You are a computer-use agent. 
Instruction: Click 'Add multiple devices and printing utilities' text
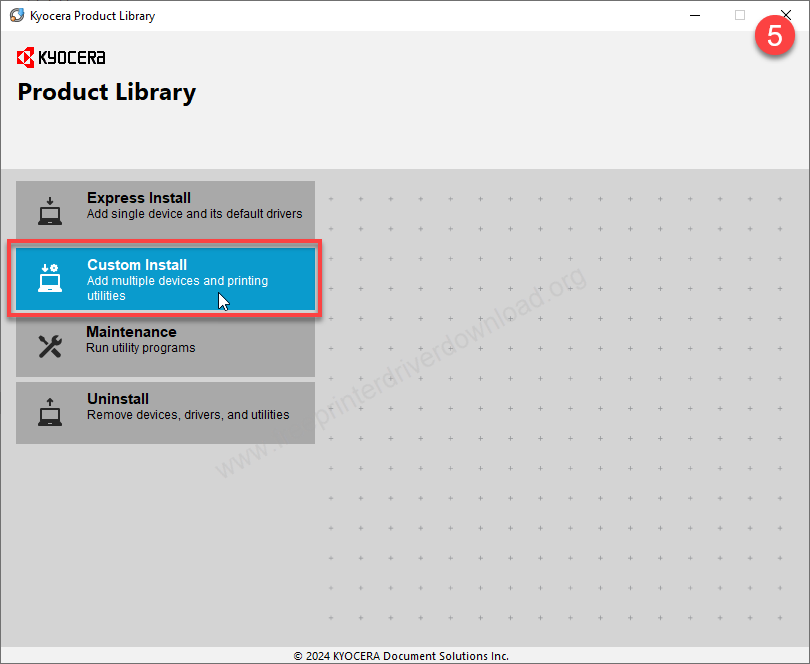tap(177, 288)
